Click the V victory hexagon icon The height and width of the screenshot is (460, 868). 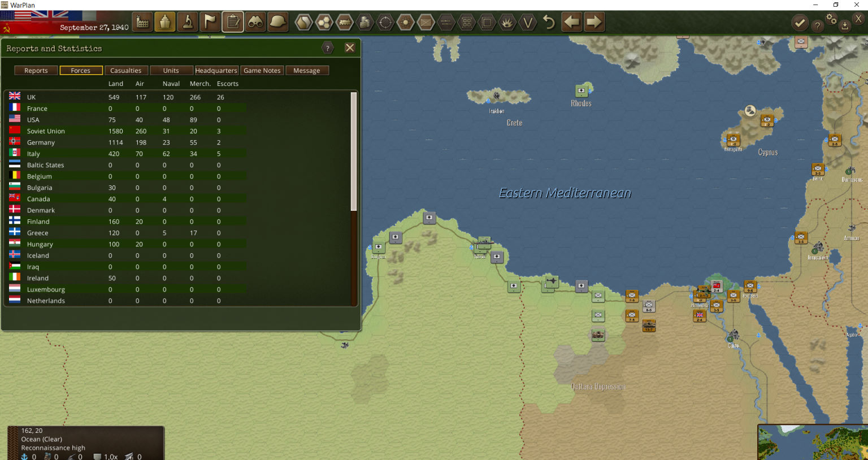(x=528, y=23)
